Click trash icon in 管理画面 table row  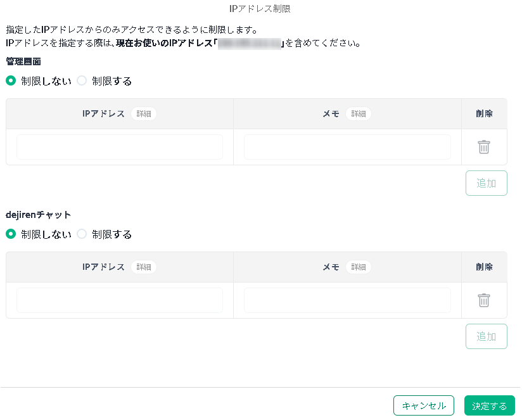[484, 147]
